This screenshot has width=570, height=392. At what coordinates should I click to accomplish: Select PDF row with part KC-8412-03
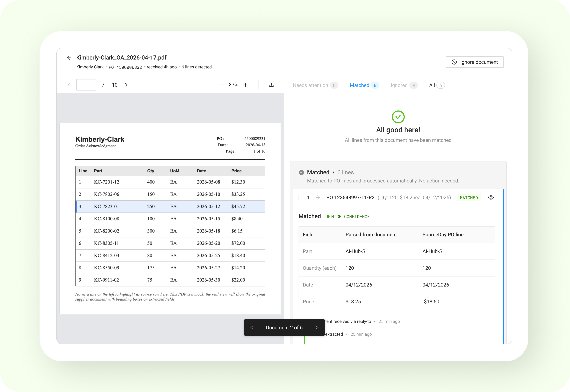170,256
